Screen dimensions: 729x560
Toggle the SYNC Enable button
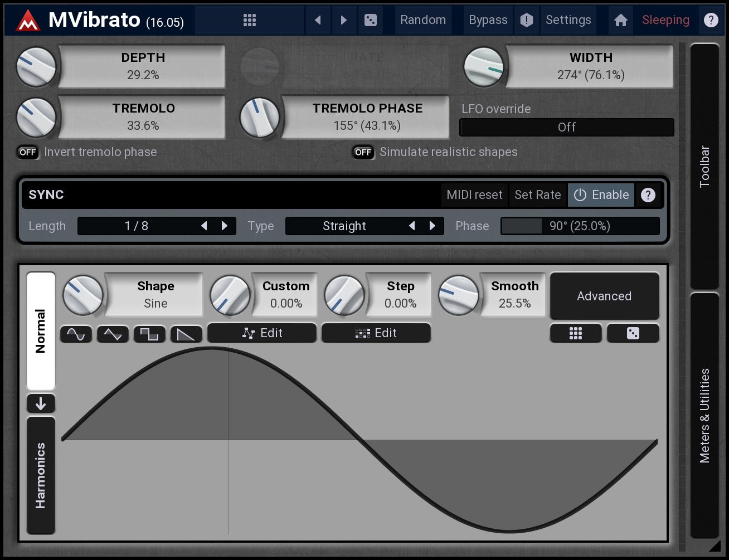(x=601, y=195)
